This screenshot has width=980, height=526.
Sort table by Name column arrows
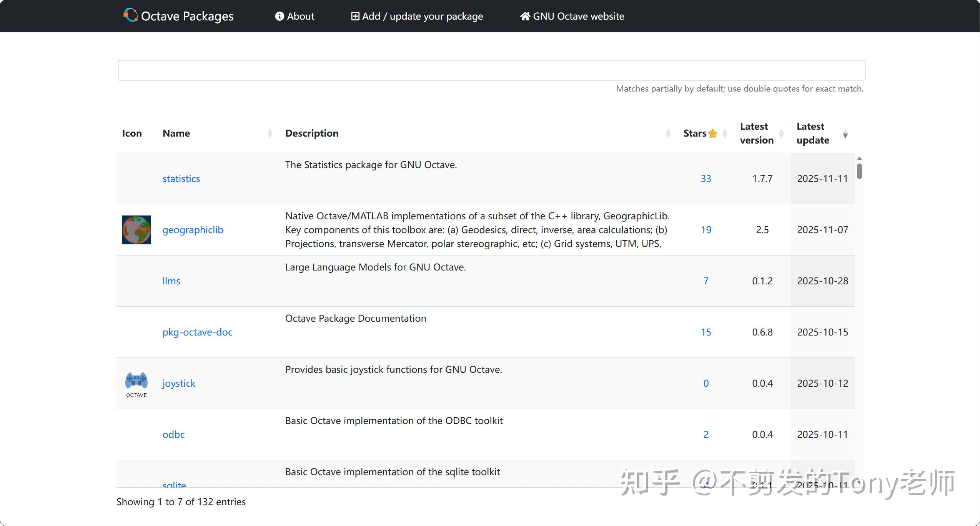tap(270, 134)
